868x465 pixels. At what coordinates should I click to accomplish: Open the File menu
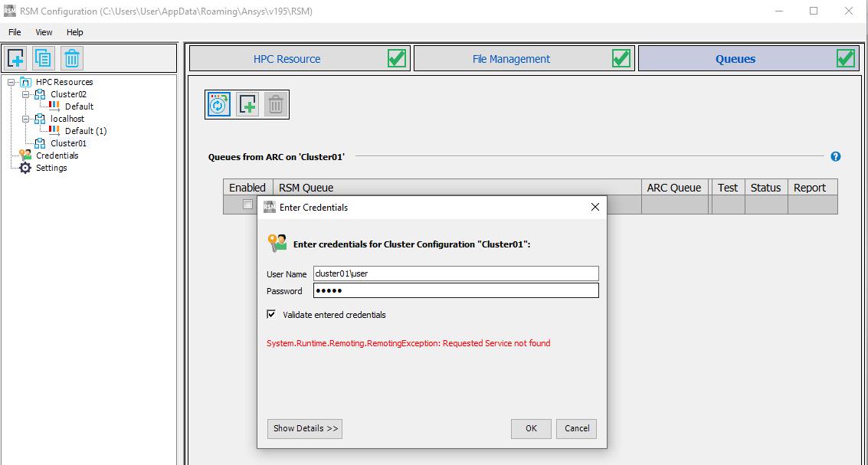pos(14,31)
